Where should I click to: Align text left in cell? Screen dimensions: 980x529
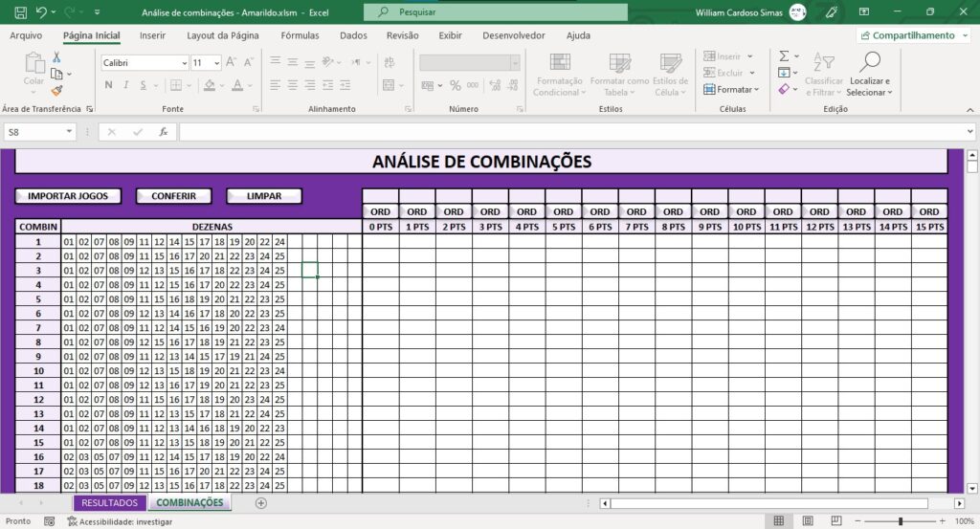[275, 85]
